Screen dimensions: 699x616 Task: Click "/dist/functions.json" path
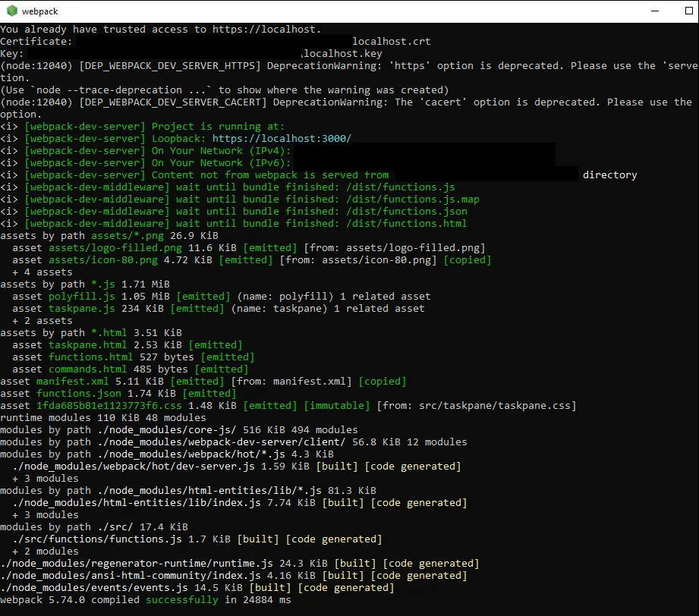[x=407, y=212]
